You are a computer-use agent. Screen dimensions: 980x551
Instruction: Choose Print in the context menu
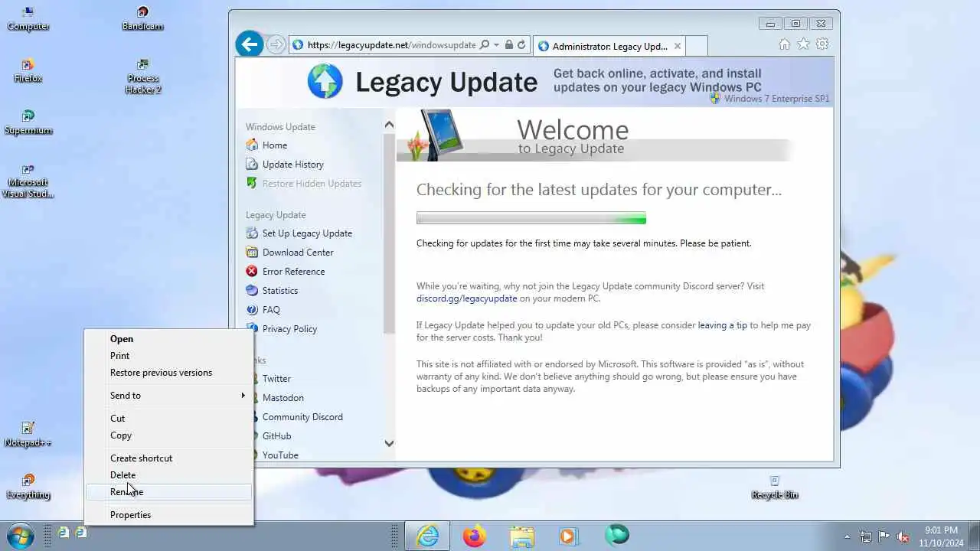click(168, 356)
